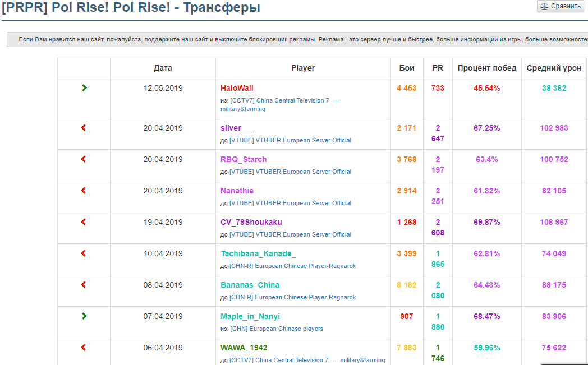This screenshot has height=365, width=588.
Task: Open Bananas_China player profile
Action: [250, 285]
